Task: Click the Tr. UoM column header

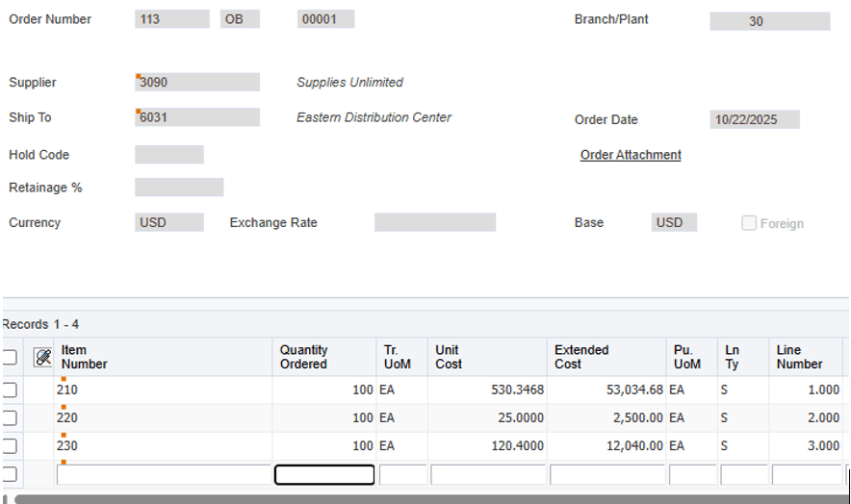Action: click(x=402, y=357)
